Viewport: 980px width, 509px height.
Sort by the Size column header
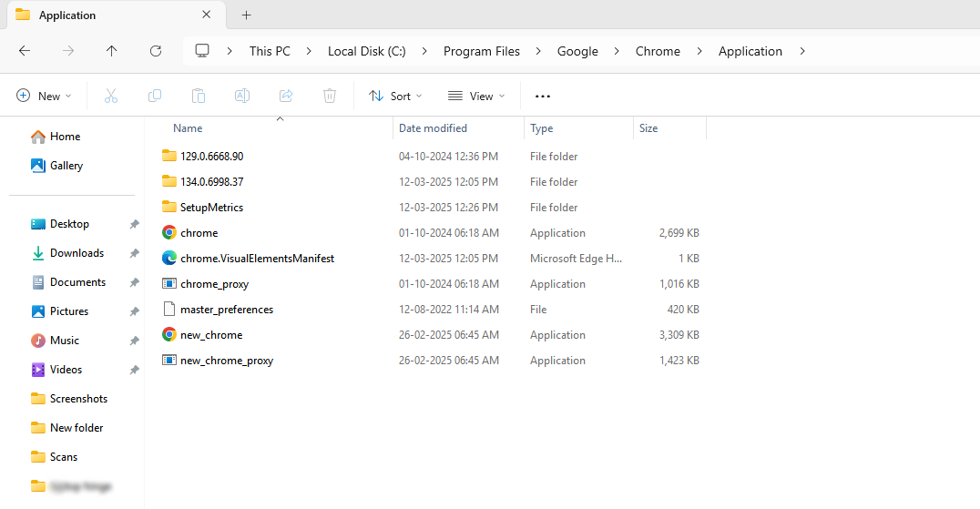coord(648,128)
